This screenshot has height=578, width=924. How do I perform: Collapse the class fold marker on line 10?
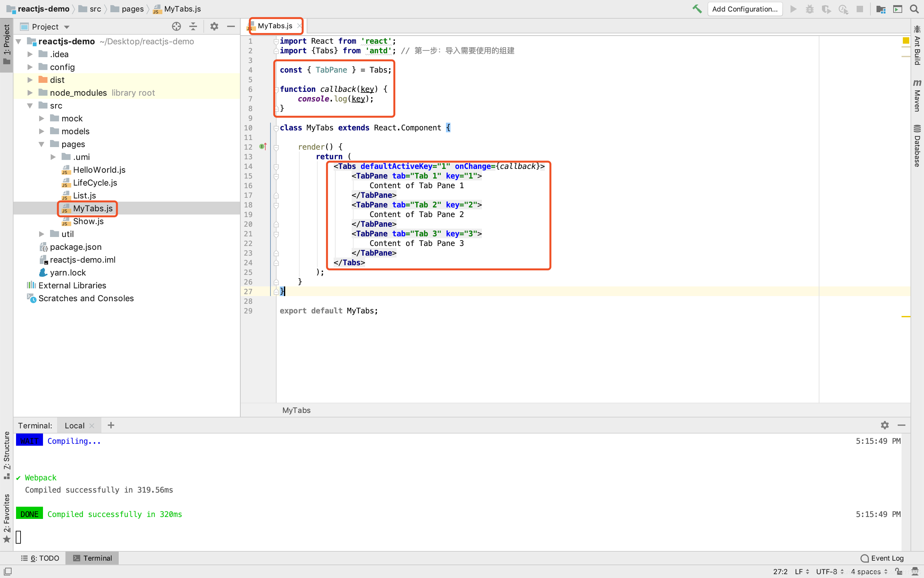pyautogui.click(x=276, y=128)
